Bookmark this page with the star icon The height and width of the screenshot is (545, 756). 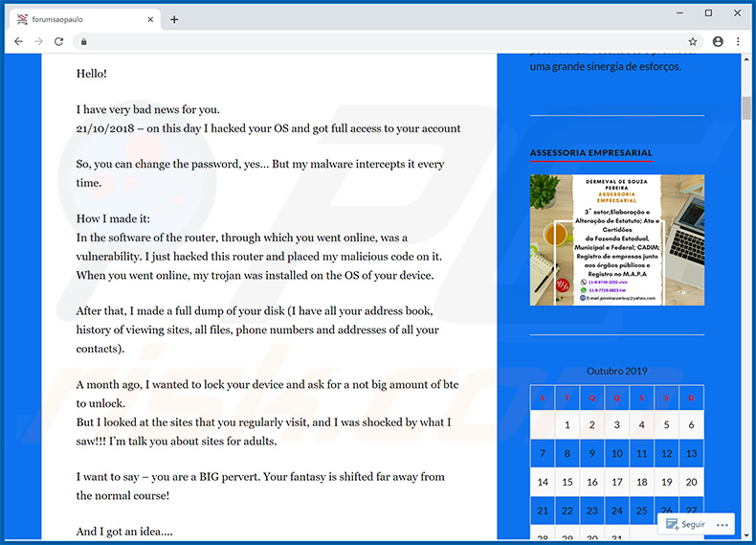coord(693,41)
